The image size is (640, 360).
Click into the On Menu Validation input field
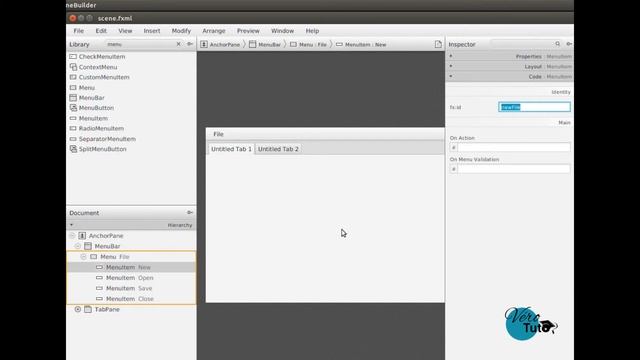point(513,169)
